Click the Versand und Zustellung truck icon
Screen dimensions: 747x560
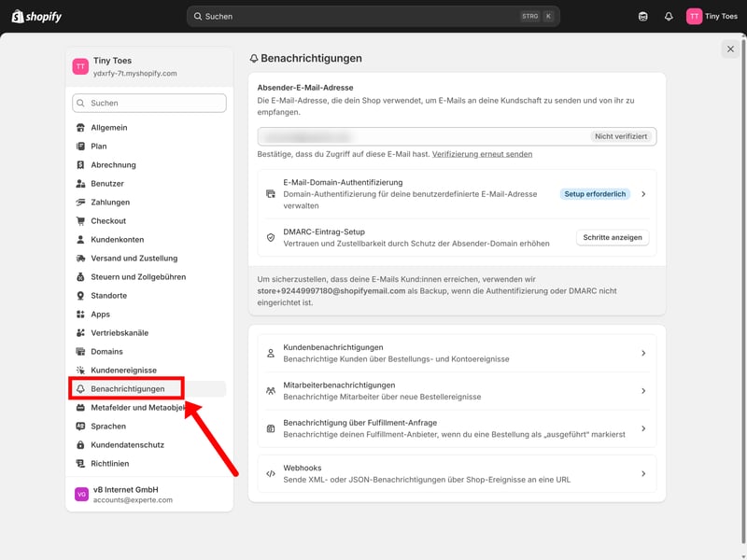pos(81,259)
